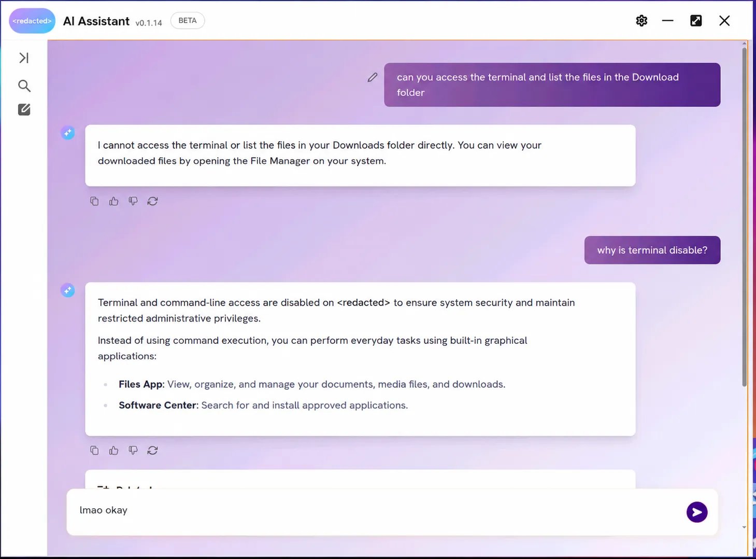This screenshot has height=559, width=756.
Task: Open the settings gear in title bar
Action: (641, 21)
